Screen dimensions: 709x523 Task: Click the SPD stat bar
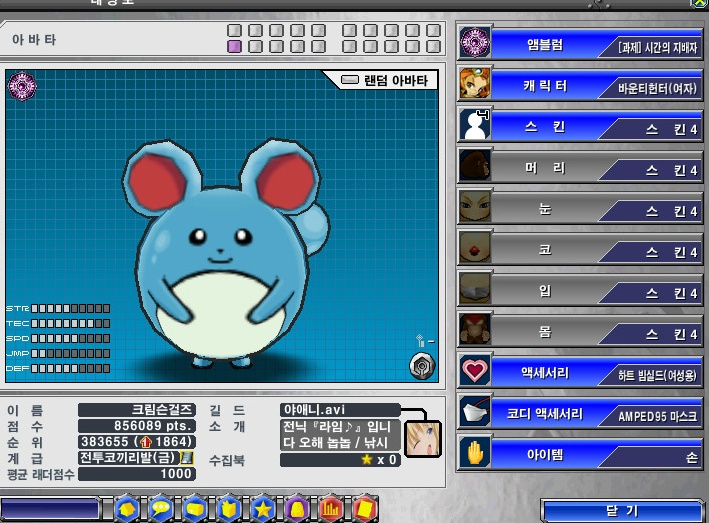click(70, 339)
